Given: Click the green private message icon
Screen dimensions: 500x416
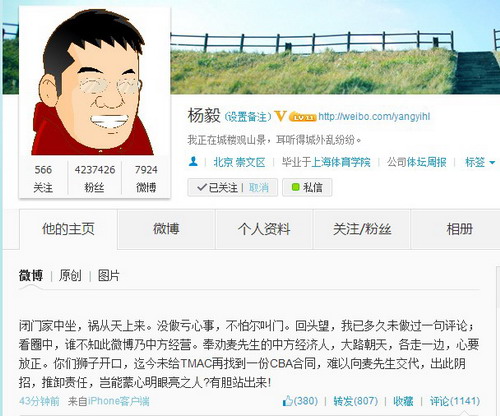Looking at the screenshot, I should (x=295, y=187).
